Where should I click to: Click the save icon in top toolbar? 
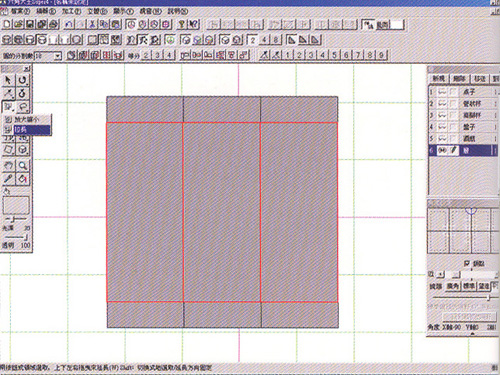tap(30, 24)
